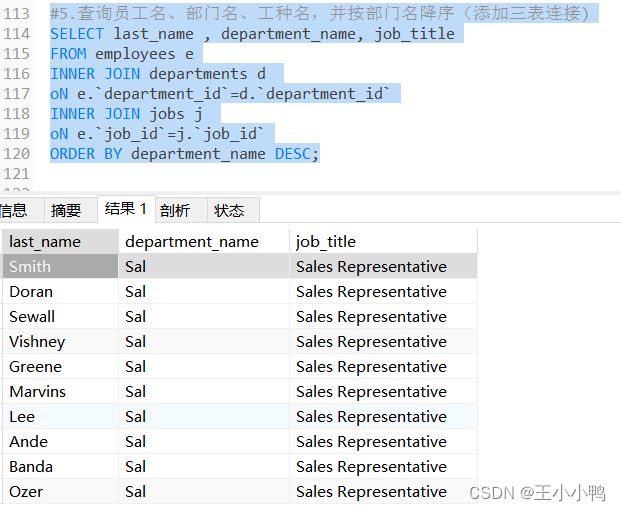Image resolution: width=621 pixels, height=511 pixels.
Task: Click Sales Representative in Banda row
Action: (383, 466)
